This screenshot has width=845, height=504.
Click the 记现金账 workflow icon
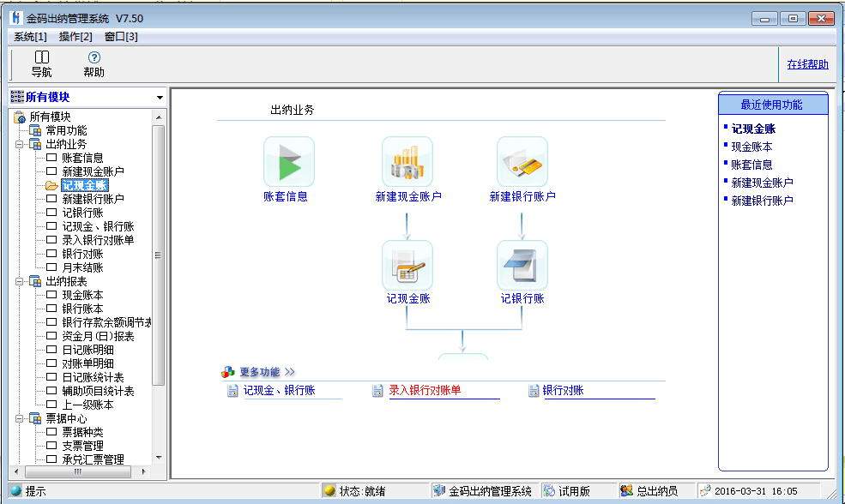click(407, 266)
